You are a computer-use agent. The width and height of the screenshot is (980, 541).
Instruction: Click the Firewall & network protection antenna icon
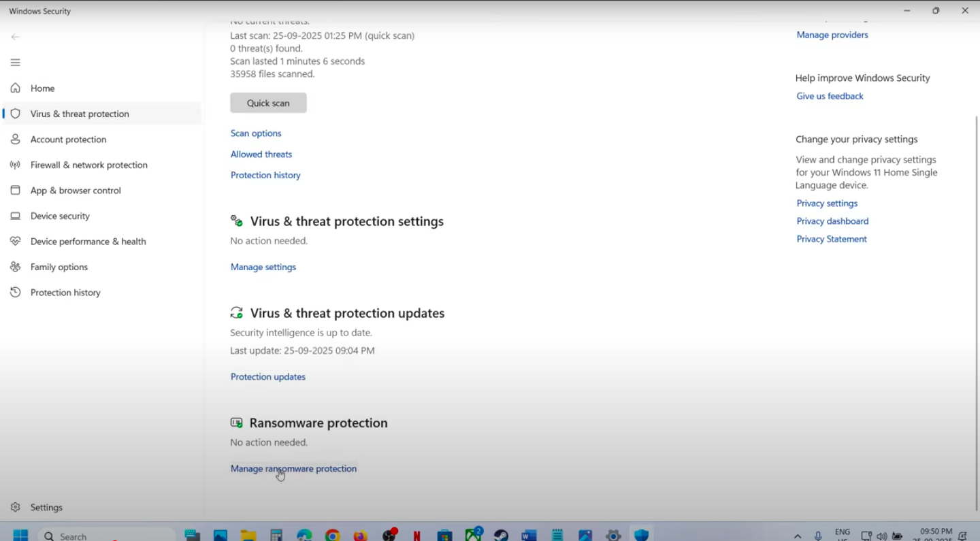point(15,165)
